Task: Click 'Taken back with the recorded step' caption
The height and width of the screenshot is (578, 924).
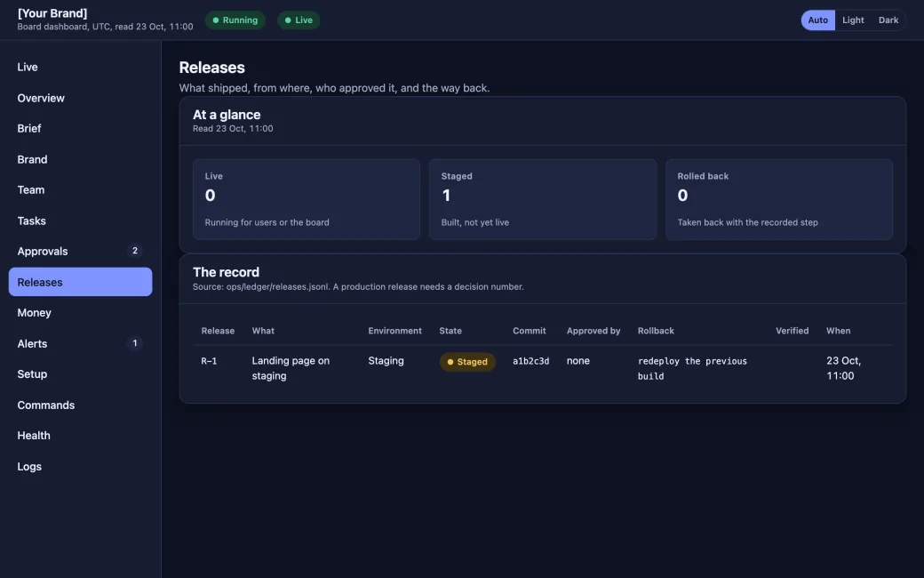Action: click(748, 222)
